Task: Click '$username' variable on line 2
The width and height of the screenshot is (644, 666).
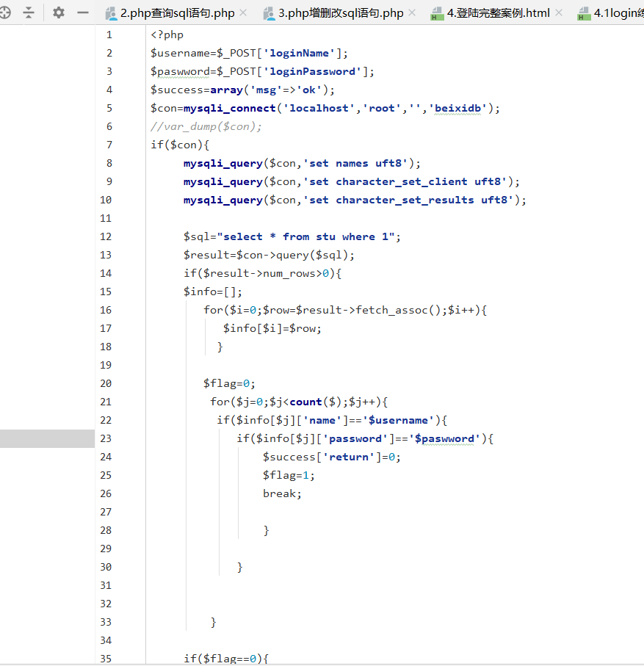Action: (x=180, y=53)
